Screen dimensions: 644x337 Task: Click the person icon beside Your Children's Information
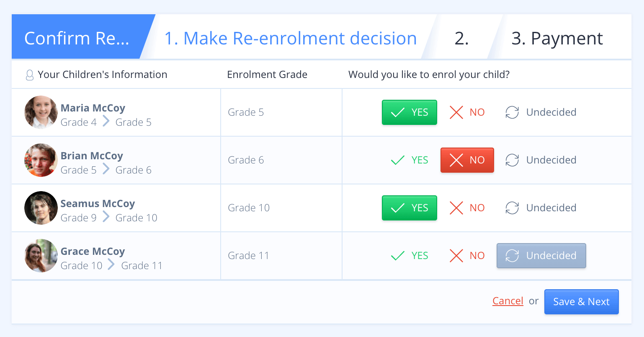[x=30, y=75]
